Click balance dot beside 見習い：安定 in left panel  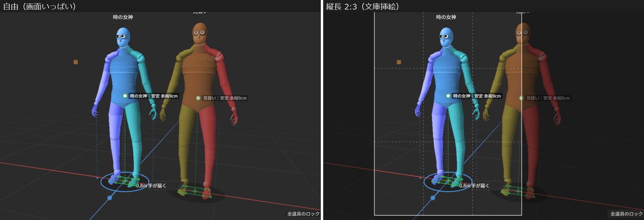198,98
